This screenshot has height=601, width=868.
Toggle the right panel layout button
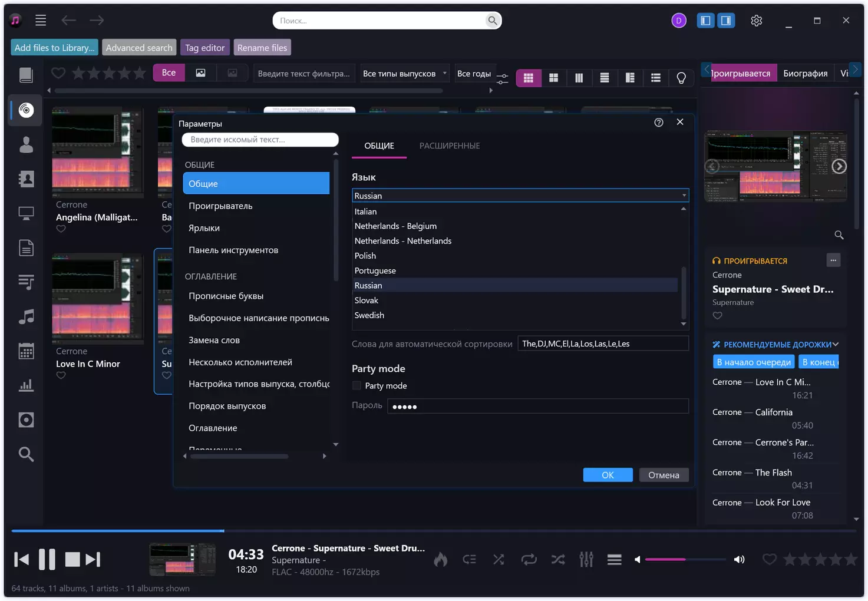click(726, 21)
